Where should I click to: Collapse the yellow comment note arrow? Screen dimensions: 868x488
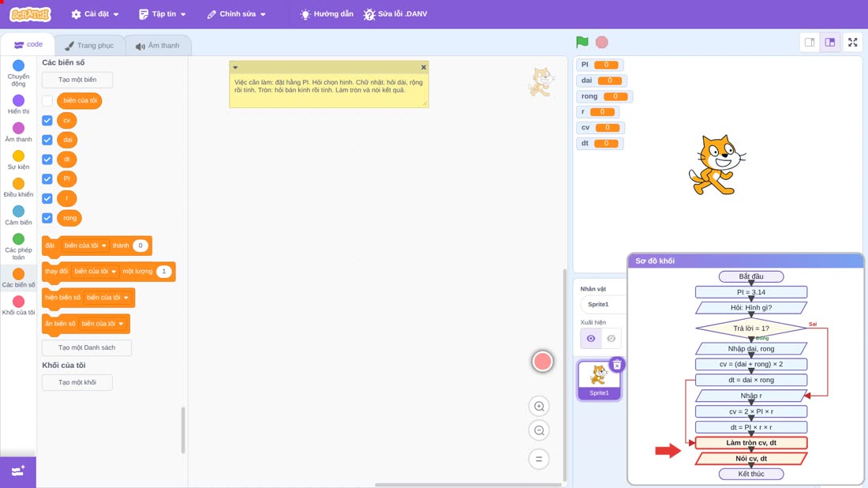pos(235,68)
